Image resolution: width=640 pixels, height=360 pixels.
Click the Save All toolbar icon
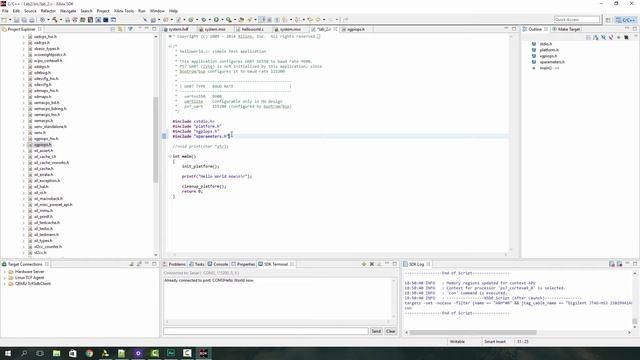tap(24, 20)
